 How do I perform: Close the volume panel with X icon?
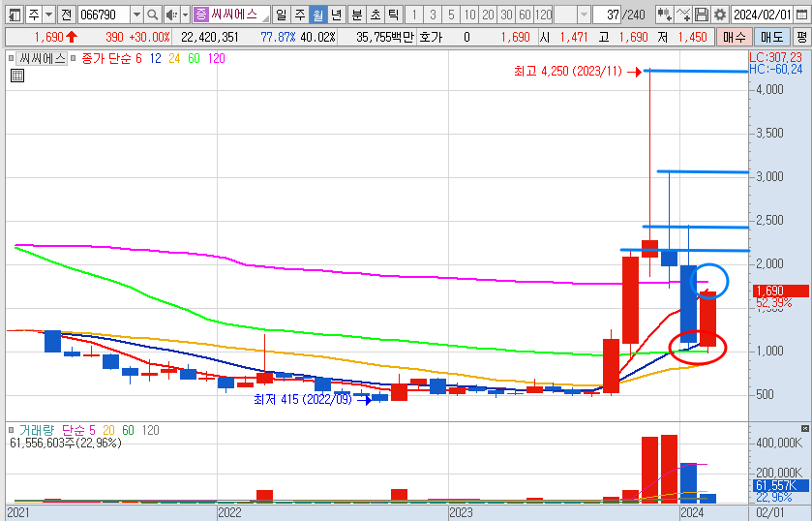(805, 429)
